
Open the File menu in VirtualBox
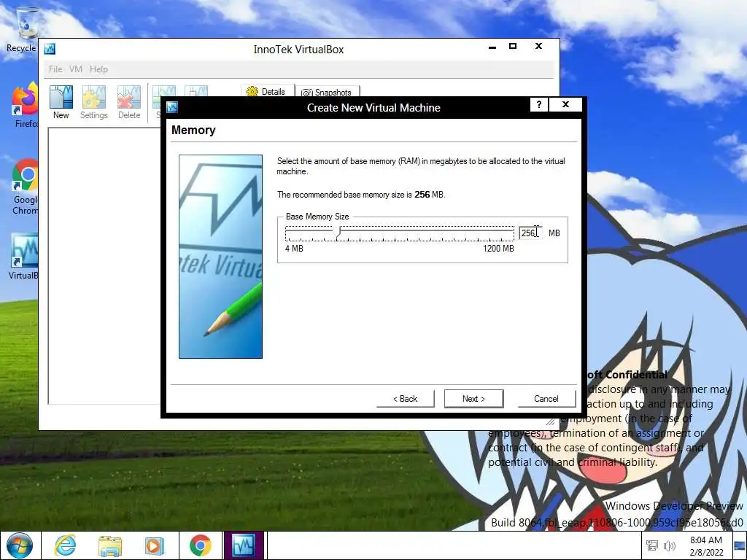click(55, 69)
